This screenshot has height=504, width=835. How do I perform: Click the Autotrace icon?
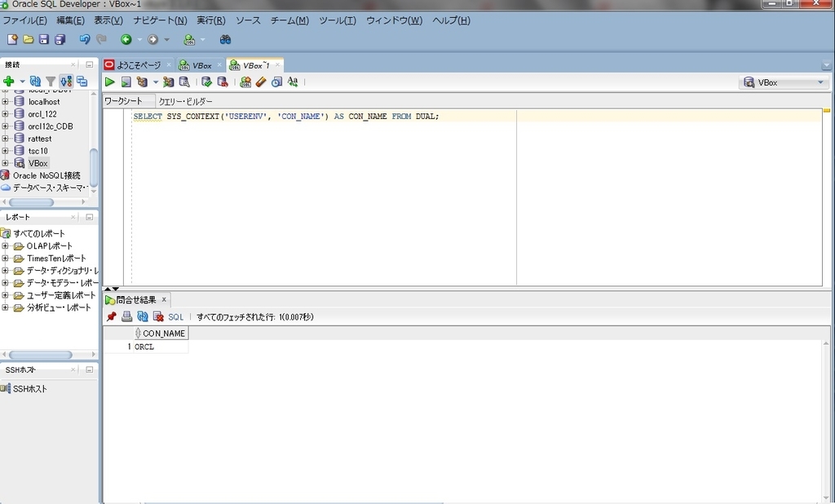pos(168,82)
